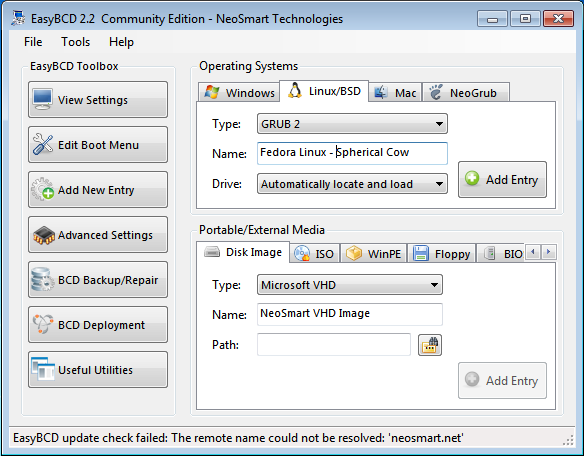The image size is (584, 456).
Task: Click the database gear icon for BCD Backup/Repair
Action: (x=42, y=279)
